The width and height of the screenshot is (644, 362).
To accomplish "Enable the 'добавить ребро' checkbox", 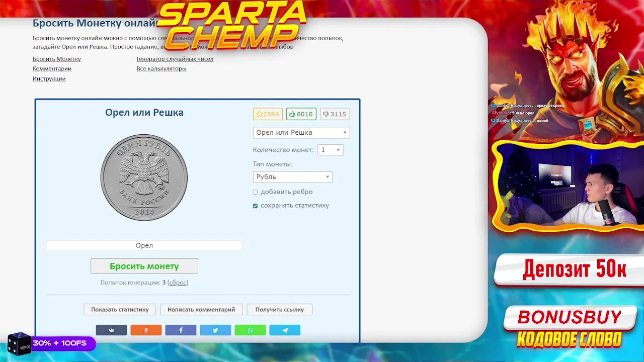I will tap(255, 192).
